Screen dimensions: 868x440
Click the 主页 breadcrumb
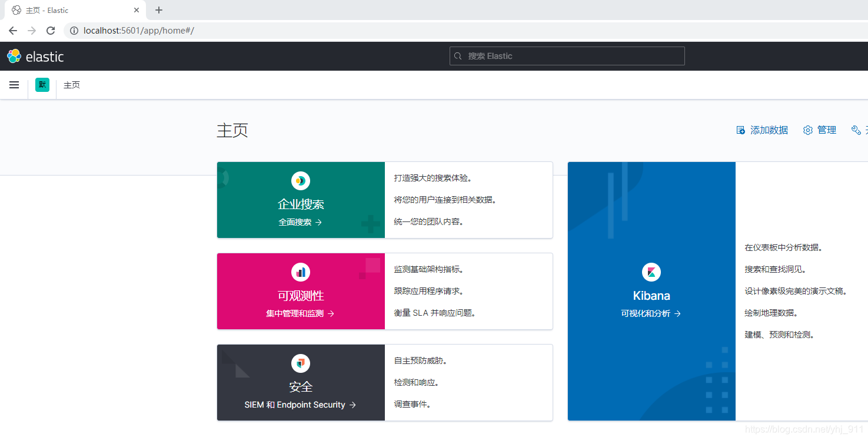pos(72,85)
